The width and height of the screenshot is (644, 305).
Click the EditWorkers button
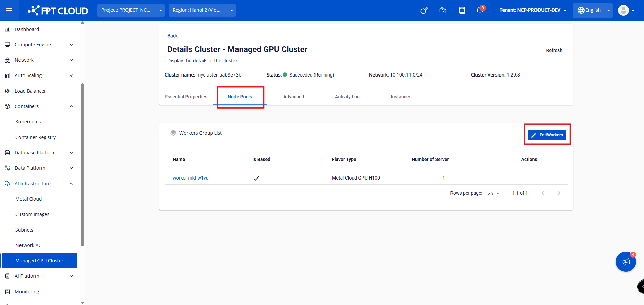547,135
